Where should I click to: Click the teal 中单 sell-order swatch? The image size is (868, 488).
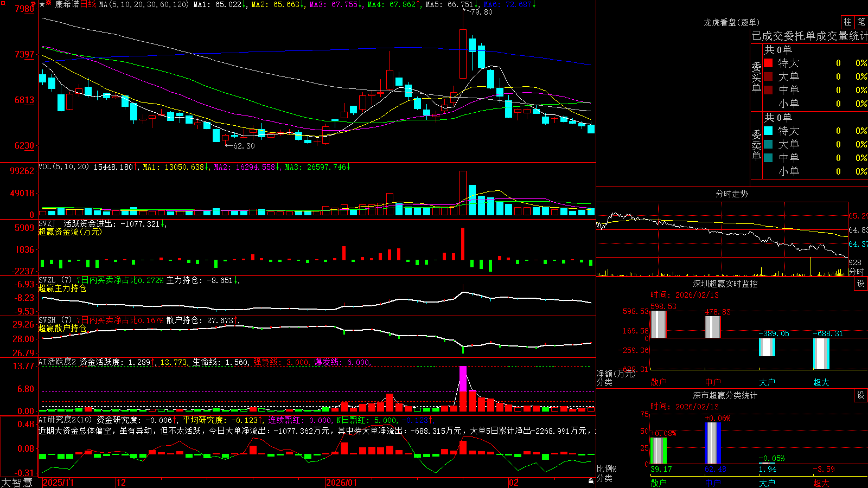pos(768,158)
